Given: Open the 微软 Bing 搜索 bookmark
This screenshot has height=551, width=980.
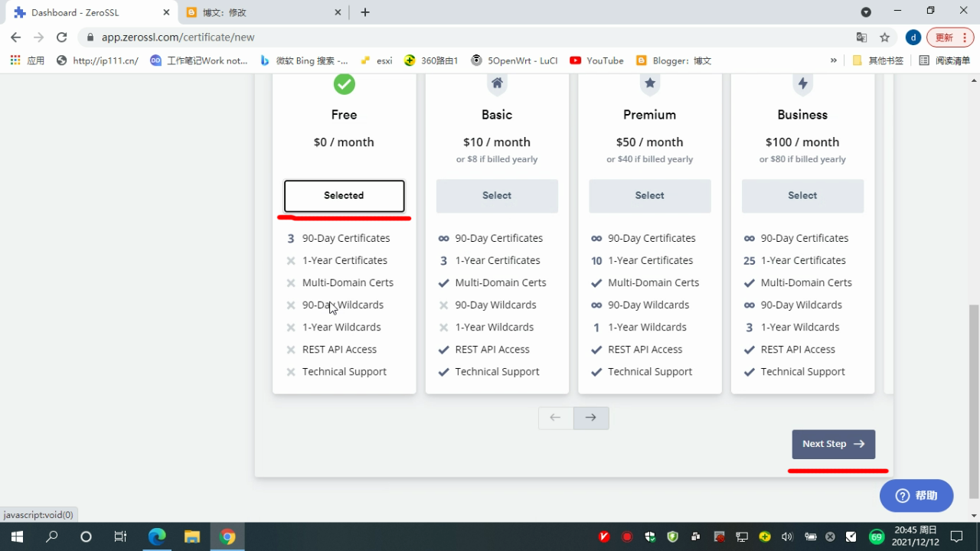Looking at the screenshot, I should (304, 60).
